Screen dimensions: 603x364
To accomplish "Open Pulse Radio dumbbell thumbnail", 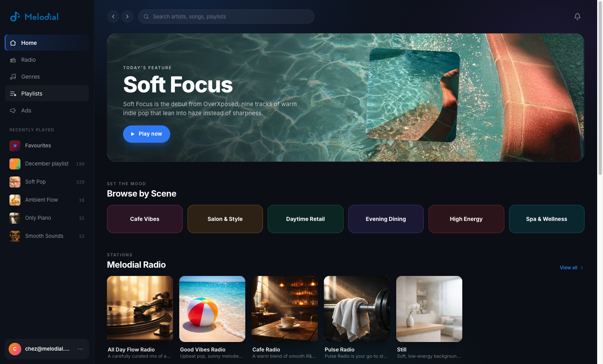I will [357, 309].
